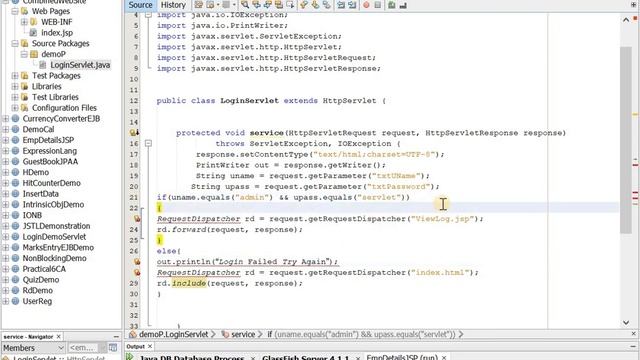Click demoP.LoginServlet breadcrumb
The image size is (640, 360).
173,334
